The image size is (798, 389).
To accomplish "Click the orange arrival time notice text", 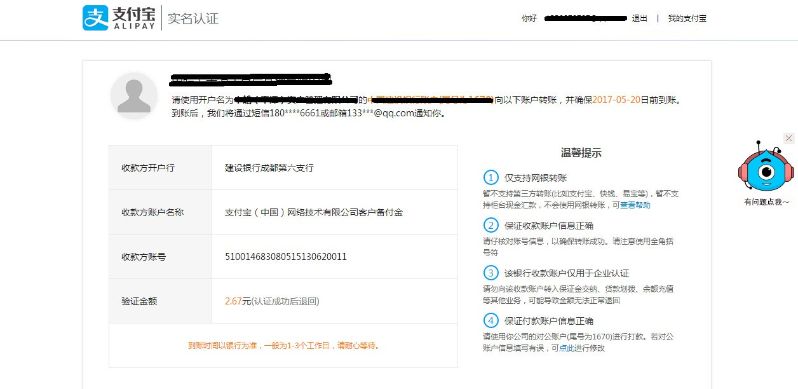I will [x=283, y=345].
